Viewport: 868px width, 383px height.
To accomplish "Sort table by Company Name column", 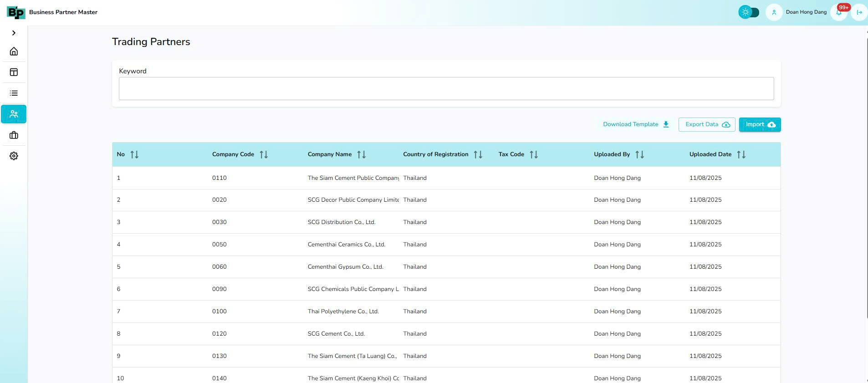I will (x=361, y=155).
